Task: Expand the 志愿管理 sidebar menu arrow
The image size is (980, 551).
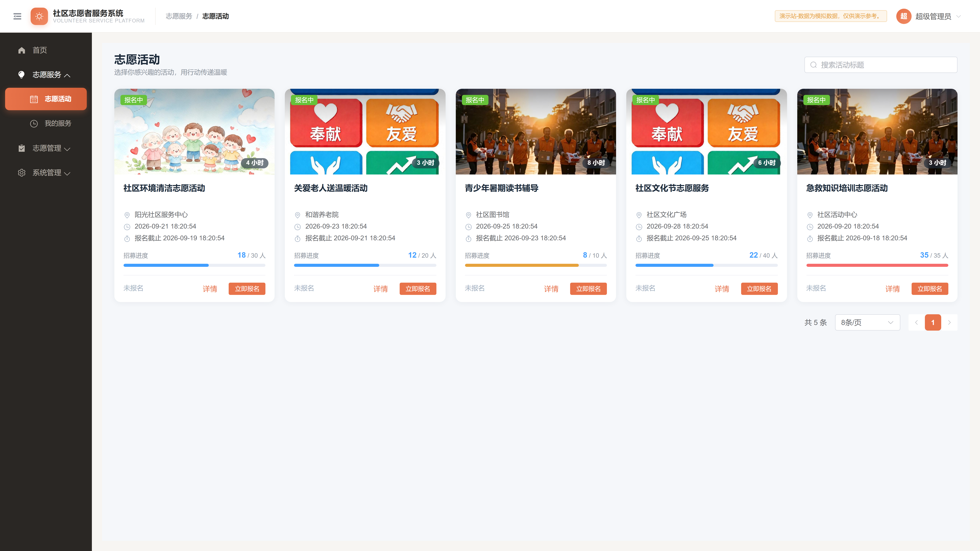Action: (x=67, y=149)
